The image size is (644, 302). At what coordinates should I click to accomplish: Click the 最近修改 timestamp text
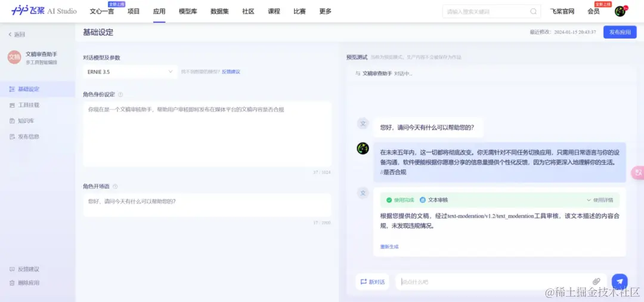tap(563, 32)
